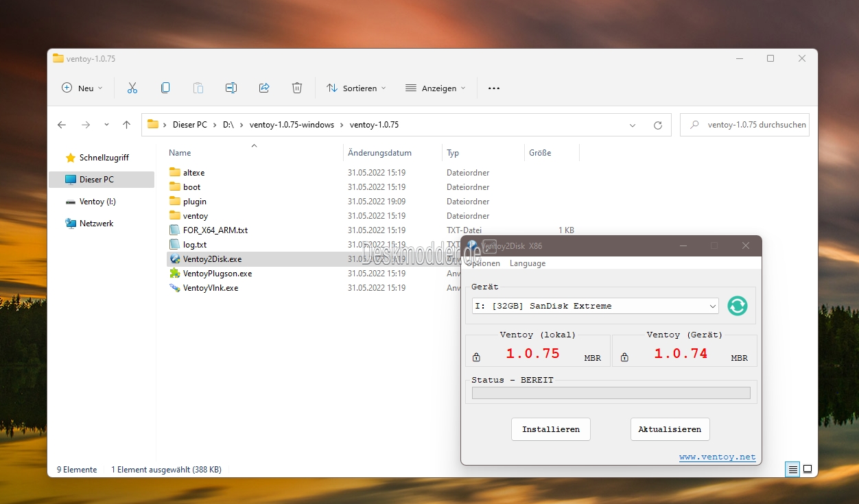Select Ventoy (I:) drive in navigation pane
The image size is (859, 504).
tap(102, 202)
